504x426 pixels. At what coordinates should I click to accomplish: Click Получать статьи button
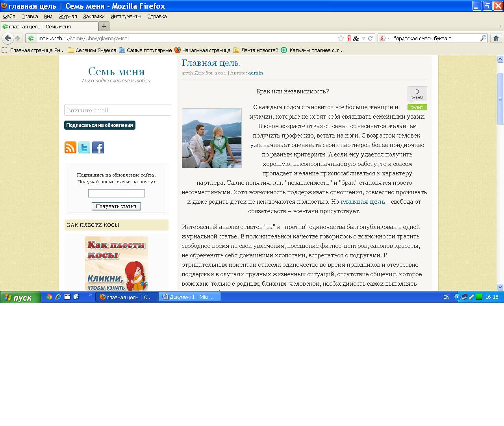(x=116, y=206)
